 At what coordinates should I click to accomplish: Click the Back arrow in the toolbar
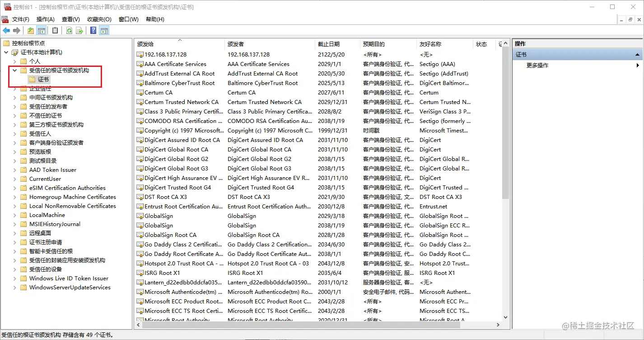6,31
